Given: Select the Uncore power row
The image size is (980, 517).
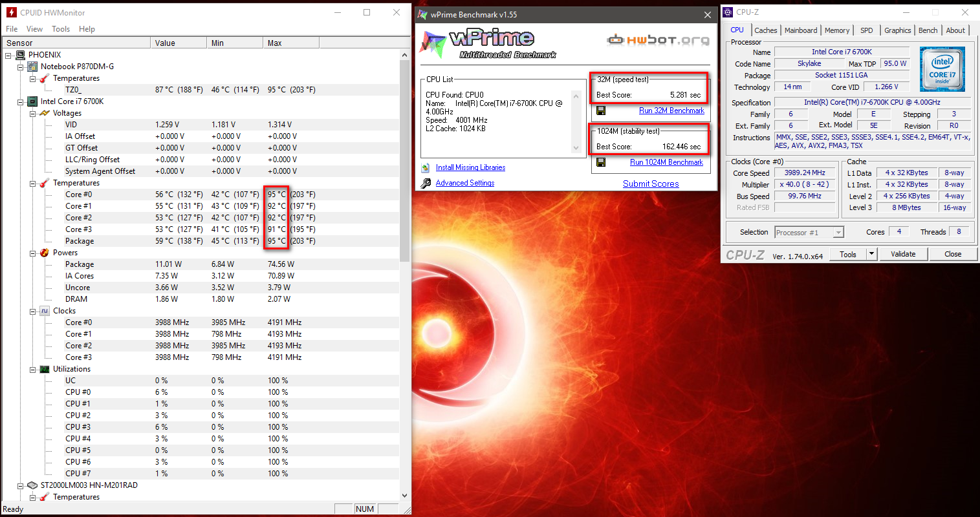Looking at the screenshot, I should (x=201, y=288).
